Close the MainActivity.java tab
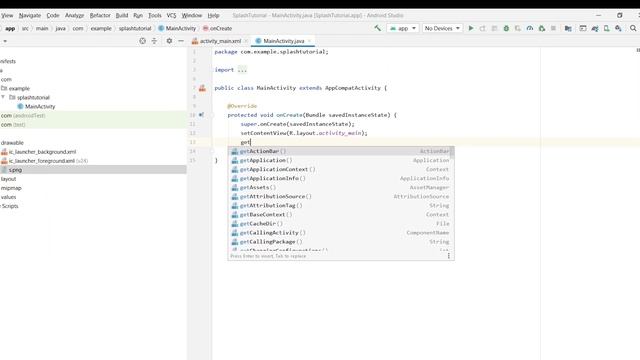Screen dimensions: 640x360 (x=309, y=41)
